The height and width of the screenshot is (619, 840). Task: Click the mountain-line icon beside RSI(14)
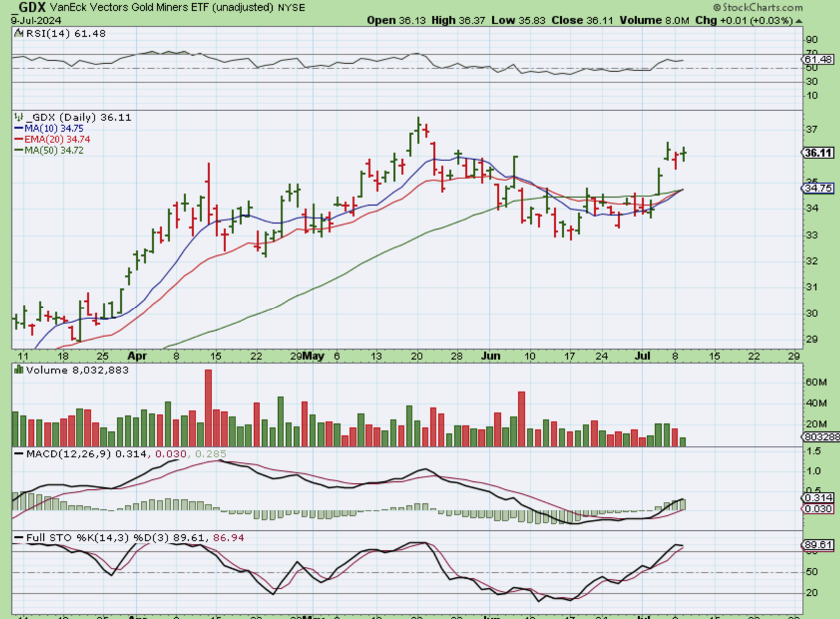pyautogui.click(x=17, y=33)
